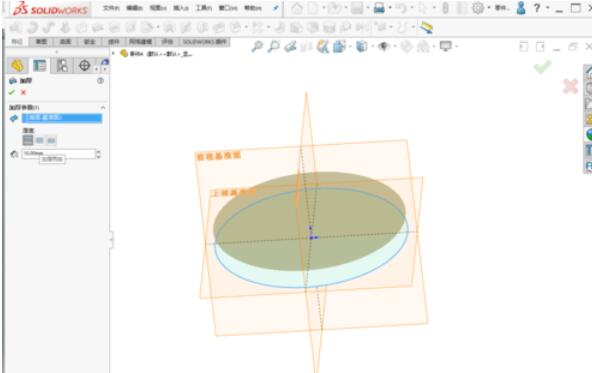
Task: Expand the flyout tree arrow beside part name
Action: (x=113, y=54)
